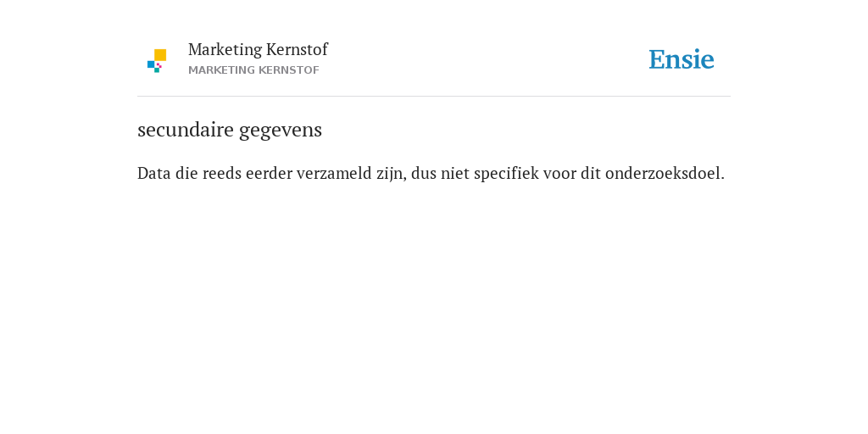Click the word Data in the definition
This screenshot has height=434, width=868.
coord(154,173)
